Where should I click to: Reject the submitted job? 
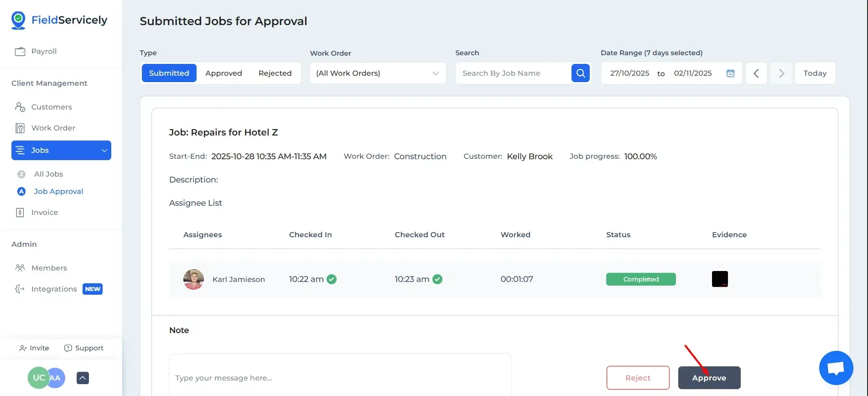coord(638,378)
